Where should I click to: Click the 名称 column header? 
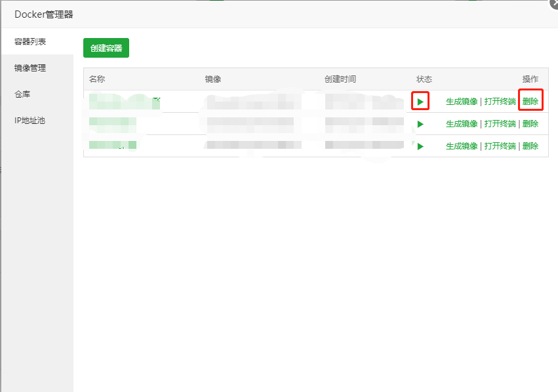click(x=97, y=79)
